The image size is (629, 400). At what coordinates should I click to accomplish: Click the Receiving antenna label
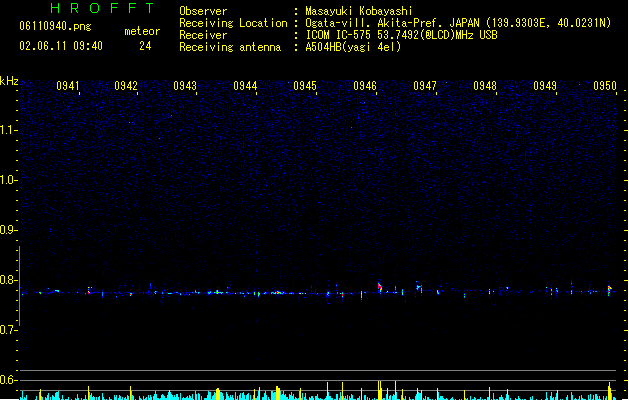click(x=230, y=47)
